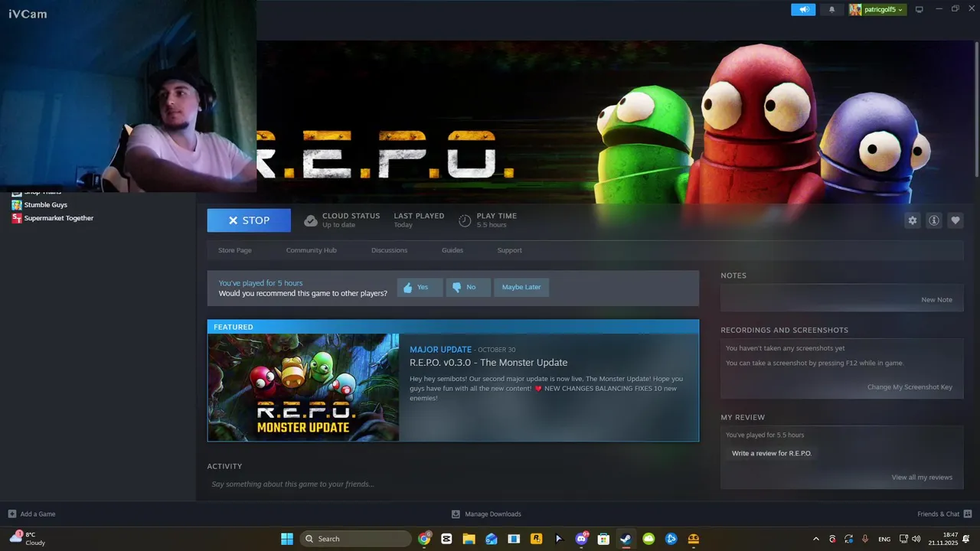Open the Monster Update featured thumbnail

(303, 387)
